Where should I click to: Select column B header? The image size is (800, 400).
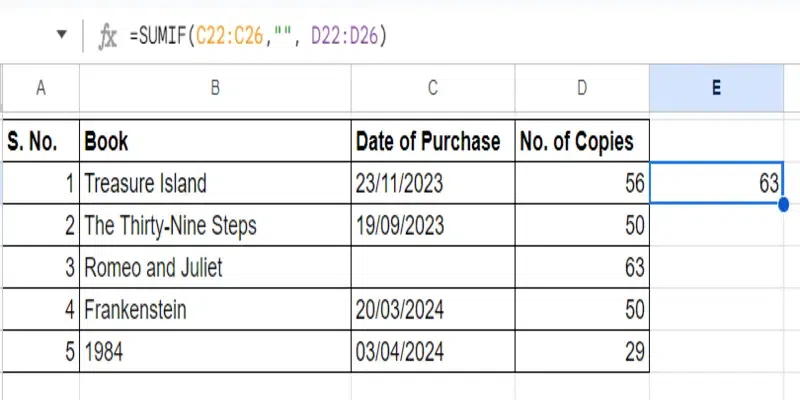(x=215, y=88)
